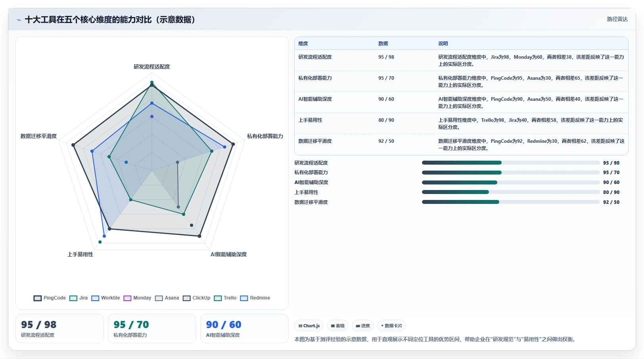Click the AI智能辅助深度 radar axis label
The width and height of the screenshot is (644, 359).
[228, 254]
